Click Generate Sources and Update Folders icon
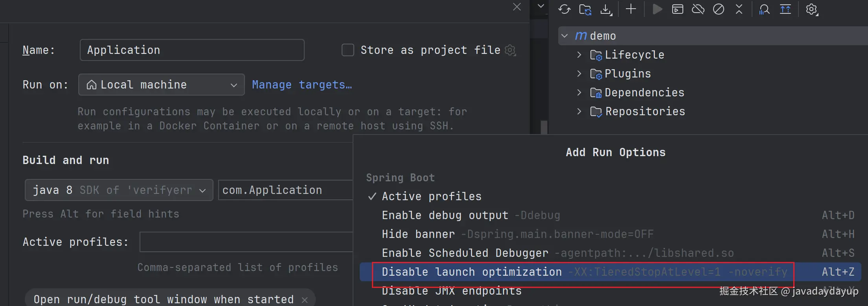Screen dimensions: 868x306 [585, 9]
